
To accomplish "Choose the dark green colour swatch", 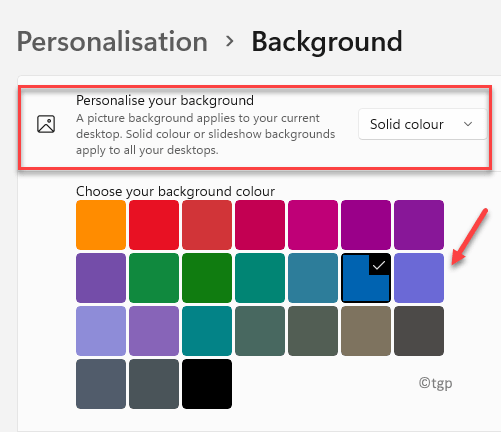I will 207,278.
